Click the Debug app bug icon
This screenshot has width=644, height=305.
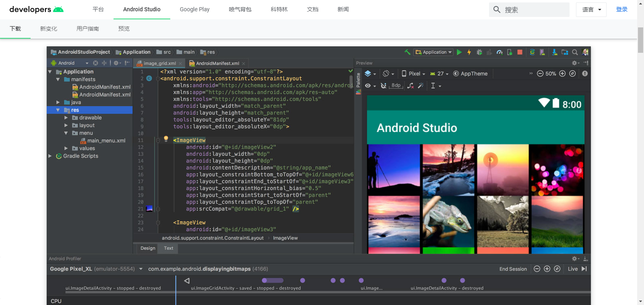pyautogui.click(x=479, y=52)
